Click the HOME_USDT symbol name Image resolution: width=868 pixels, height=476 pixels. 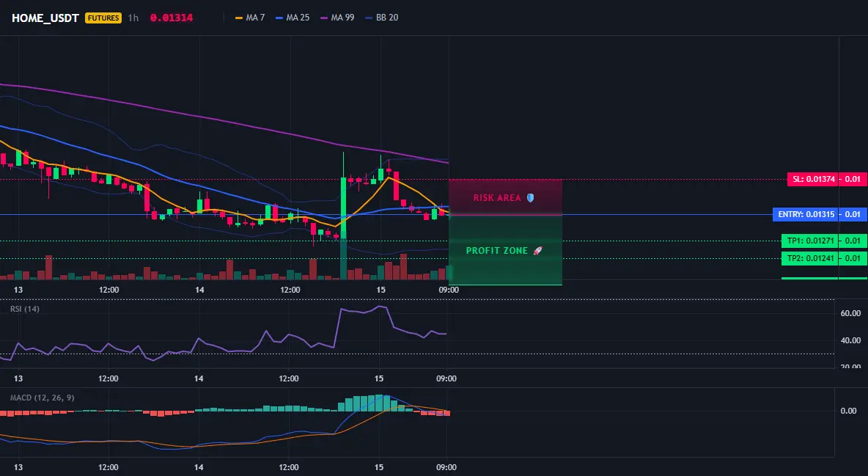45,18
